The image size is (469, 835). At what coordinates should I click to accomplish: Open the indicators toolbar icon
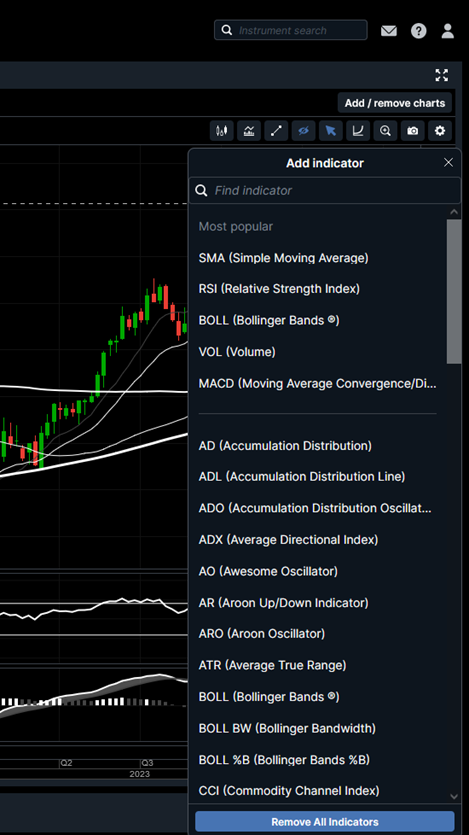249,130
